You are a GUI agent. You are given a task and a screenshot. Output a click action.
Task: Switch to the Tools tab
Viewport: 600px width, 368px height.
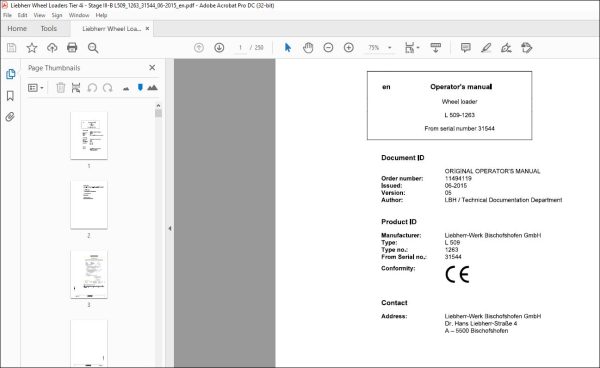click(49, 29)
